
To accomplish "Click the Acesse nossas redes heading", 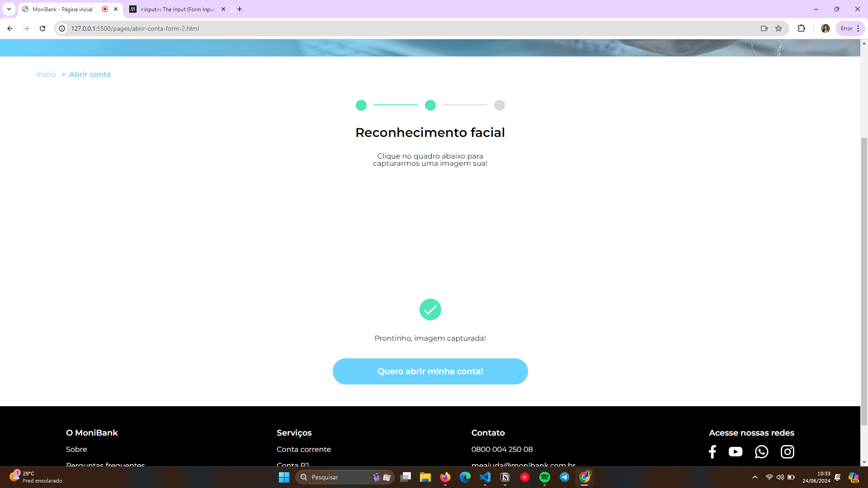I will point(752,432).
